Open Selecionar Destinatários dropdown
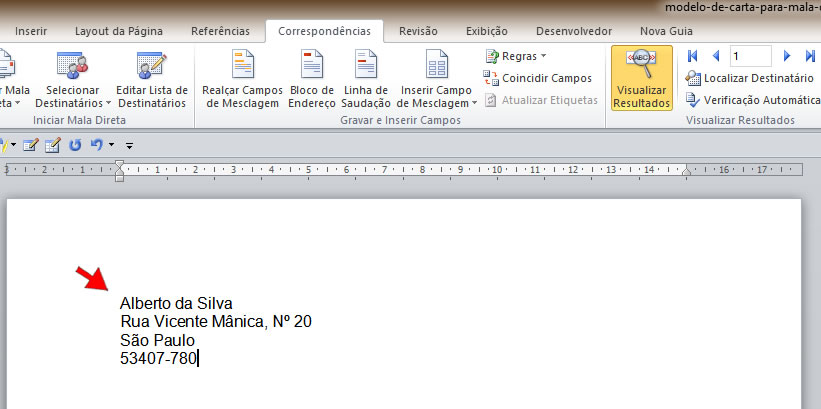 (73, 81)
